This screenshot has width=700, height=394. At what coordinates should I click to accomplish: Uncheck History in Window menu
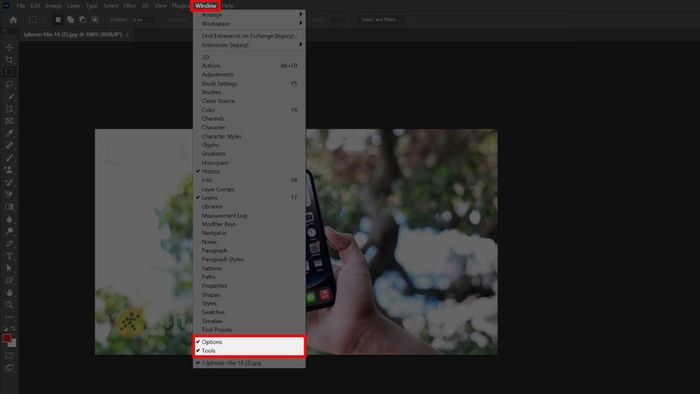click(x=249, y=171)
